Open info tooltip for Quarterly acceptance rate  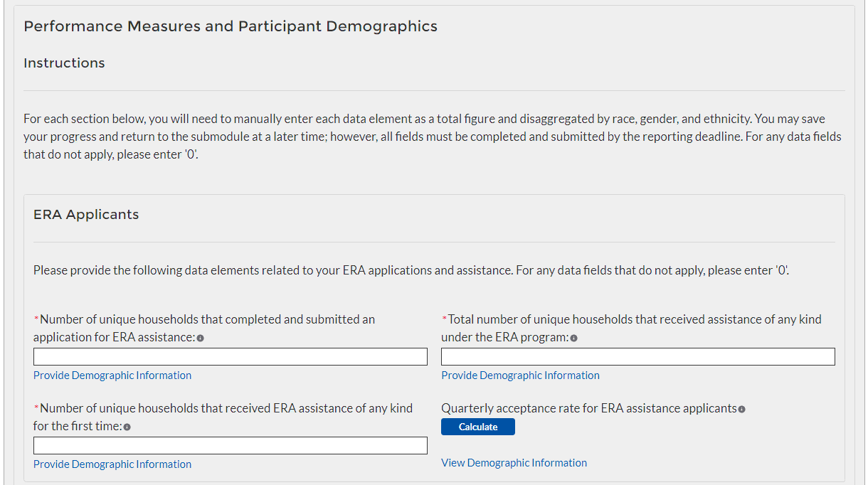[x=741, y=409]
